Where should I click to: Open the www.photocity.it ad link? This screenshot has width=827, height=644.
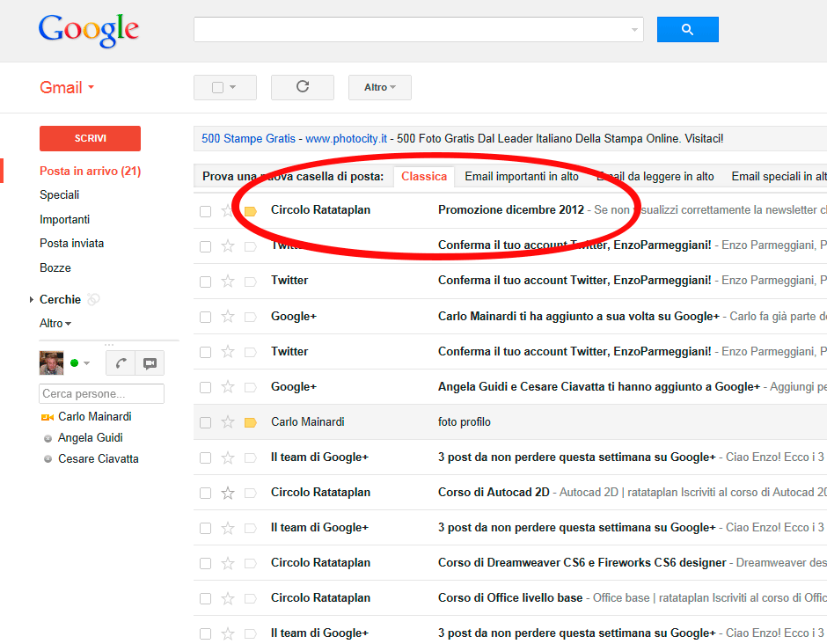[346, 139]
